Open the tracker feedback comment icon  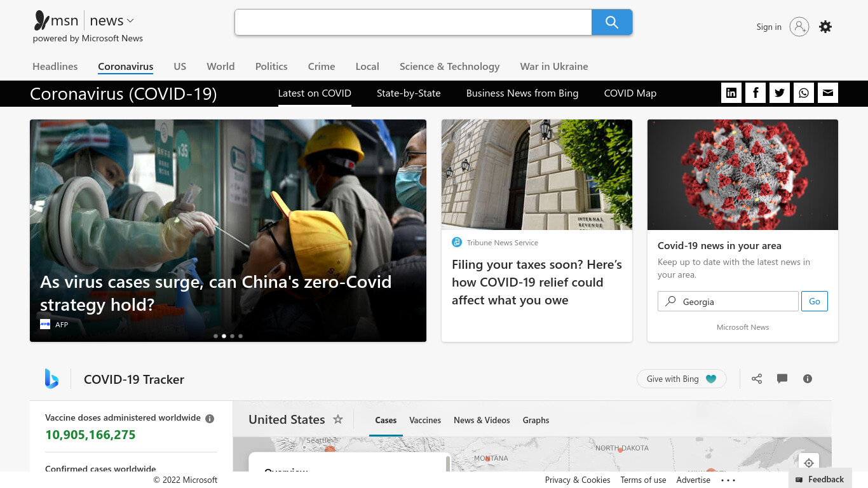pos(782,379)
